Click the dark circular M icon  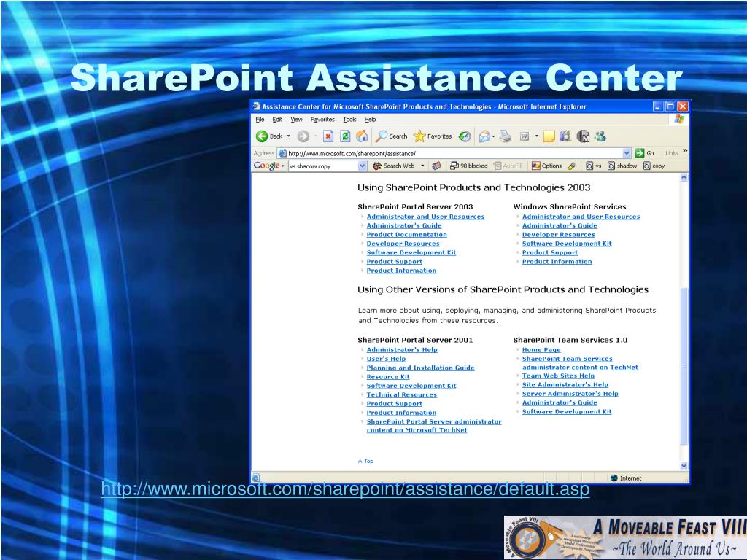[583, 136]
